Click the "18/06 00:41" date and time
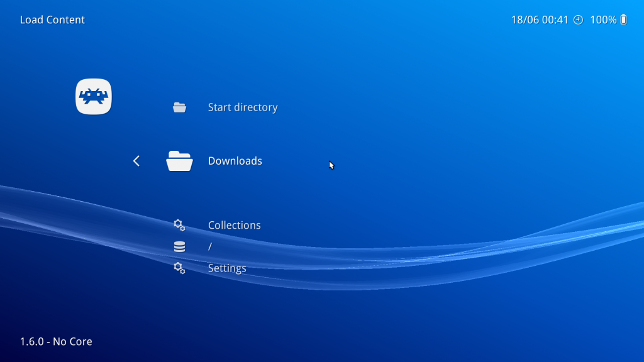Image resolution: width=644 pixels, height=362 pixels. pyautogui.click(x=540, y=19)
